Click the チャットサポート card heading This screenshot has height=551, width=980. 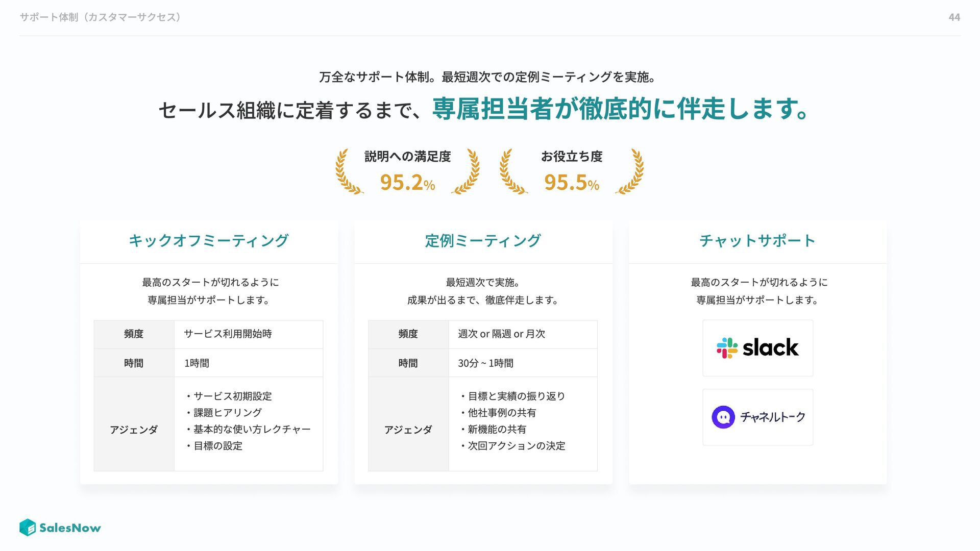coord(757,240)
